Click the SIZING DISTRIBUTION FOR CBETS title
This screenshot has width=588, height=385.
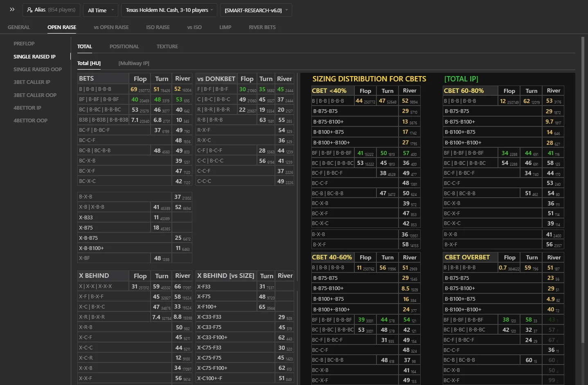point(369,79)
